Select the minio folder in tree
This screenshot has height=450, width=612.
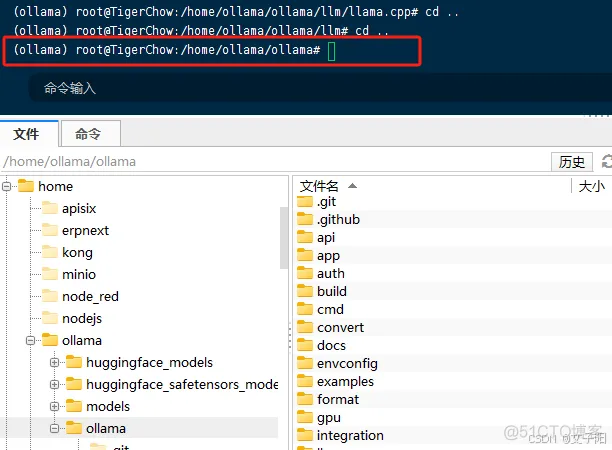point(78,274)
